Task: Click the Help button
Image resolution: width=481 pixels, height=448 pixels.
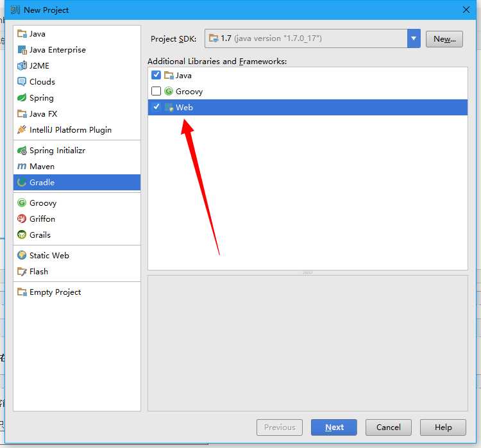Action: [443, 427]
